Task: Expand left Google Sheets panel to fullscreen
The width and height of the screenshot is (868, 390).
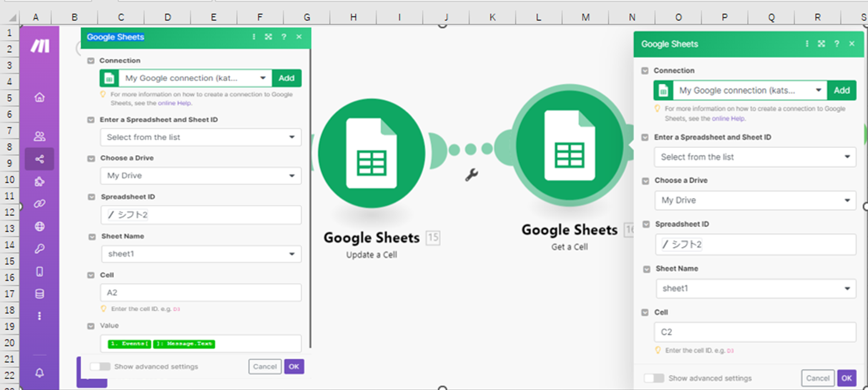Action: point(269,37)
